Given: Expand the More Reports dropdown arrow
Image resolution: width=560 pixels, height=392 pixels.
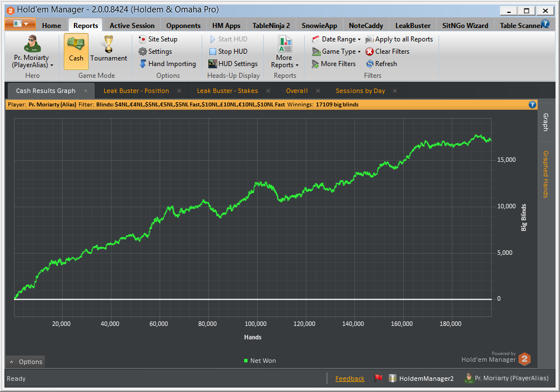Looking at the screenshot, I should point(297,66).
